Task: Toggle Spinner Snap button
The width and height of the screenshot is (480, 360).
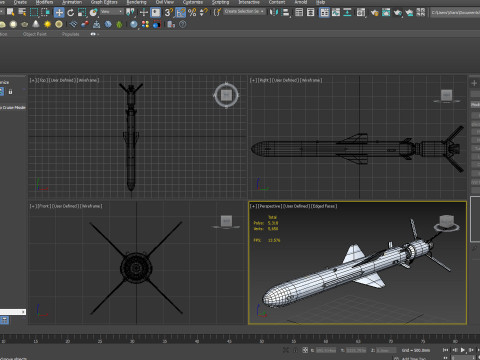Action: pos(203,13)
